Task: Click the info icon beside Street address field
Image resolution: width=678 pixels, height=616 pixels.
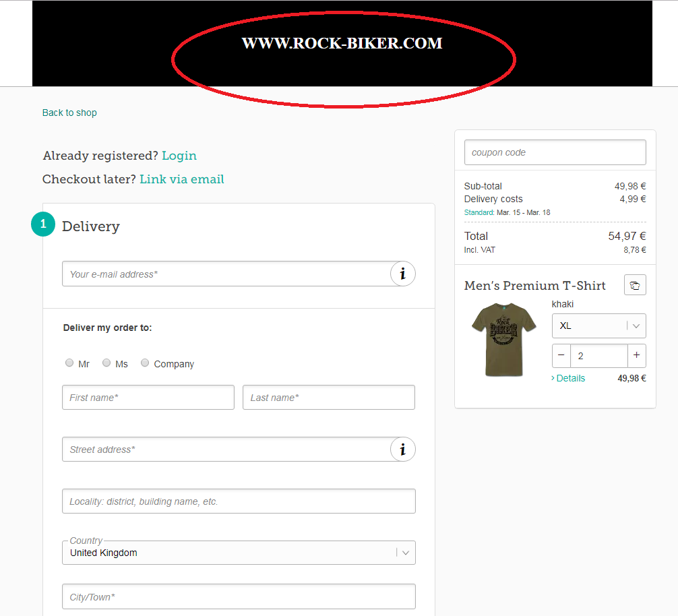Action: point(402,450)
